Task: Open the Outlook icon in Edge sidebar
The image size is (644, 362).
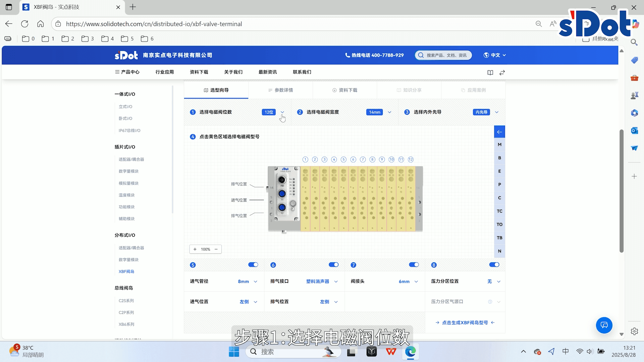Action: (x=634, y=130)
